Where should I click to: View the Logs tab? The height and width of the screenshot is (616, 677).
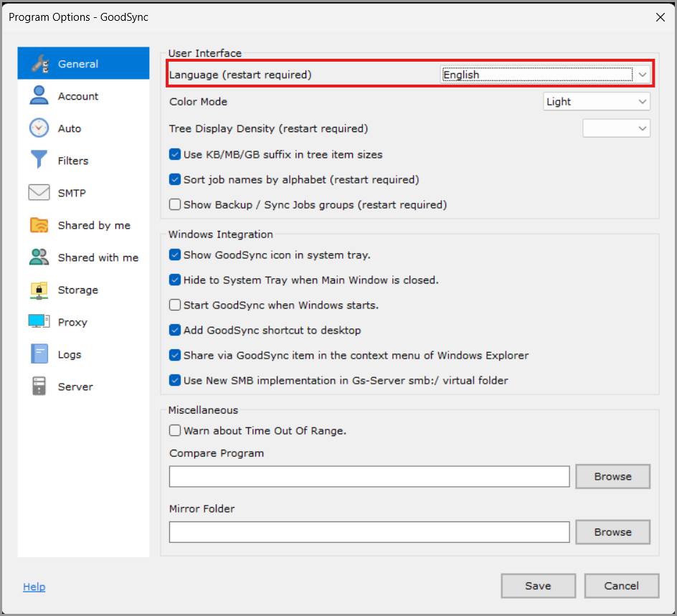(83, 354)
